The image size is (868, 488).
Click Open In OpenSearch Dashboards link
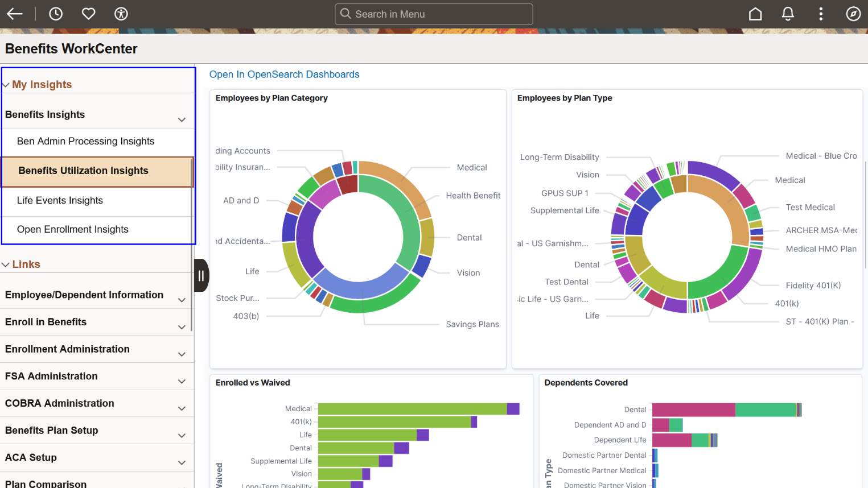click(x=284, y=75)
